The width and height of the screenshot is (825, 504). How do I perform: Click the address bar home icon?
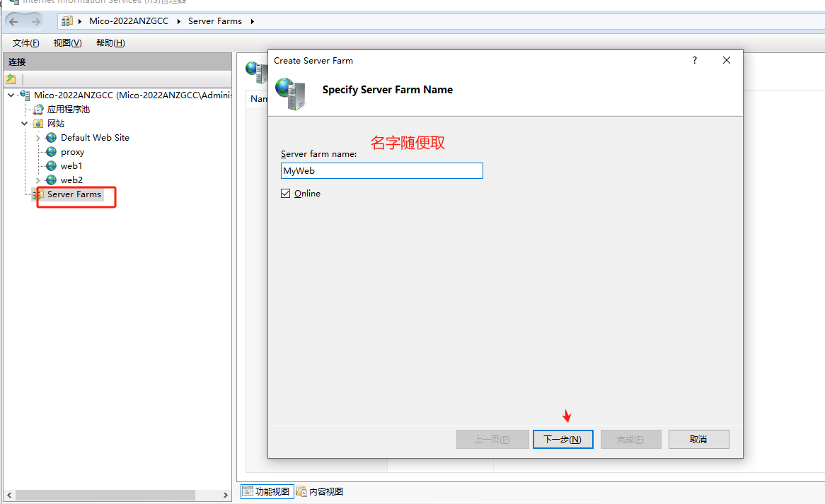pyautogui.click(x=67, y=21)
